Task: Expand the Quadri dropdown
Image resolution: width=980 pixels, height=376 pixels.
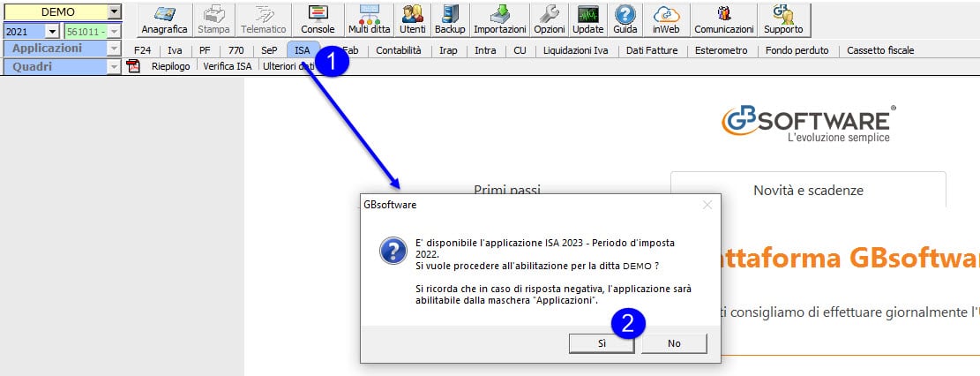Action: coord(114,66)
